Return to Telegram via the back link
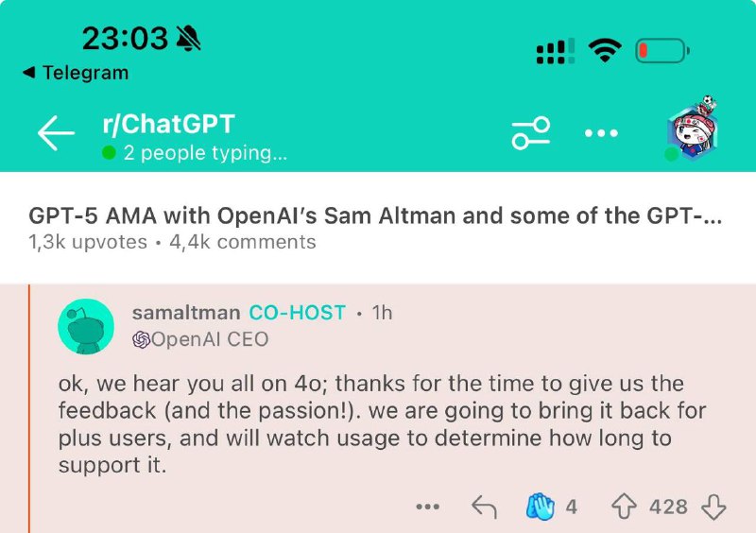 76,73
